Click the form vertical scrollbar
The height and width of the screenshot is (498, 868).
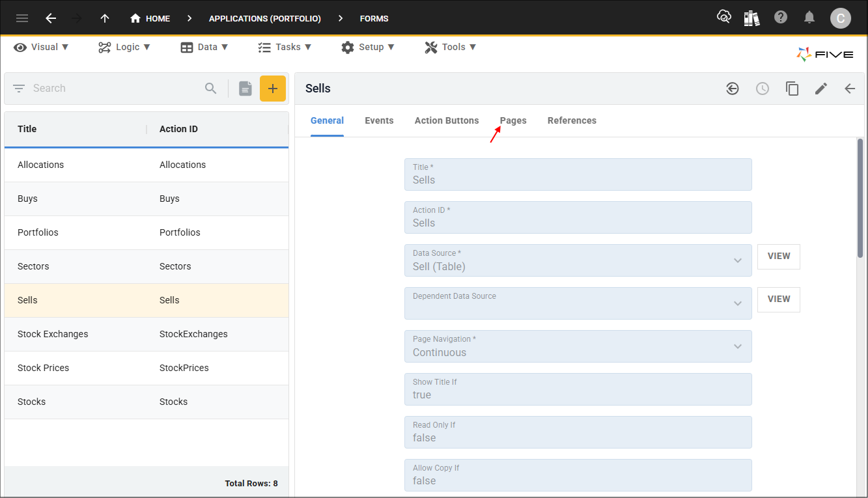click(860, 197)
